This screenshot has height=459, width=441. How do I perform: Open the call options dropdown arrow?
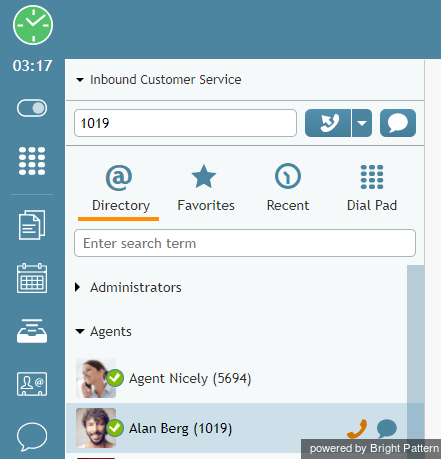tap(362, 123)
